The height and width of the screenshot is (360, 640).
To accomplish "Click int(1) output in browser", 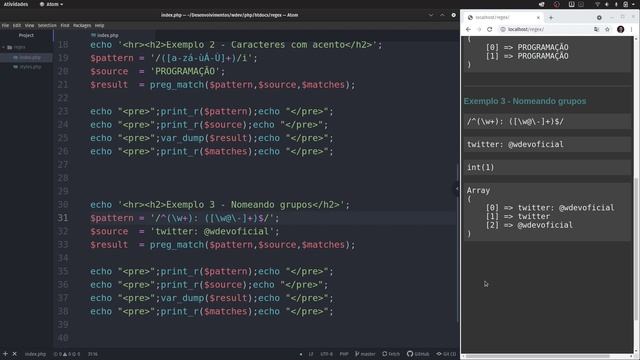I will (481, 167).
